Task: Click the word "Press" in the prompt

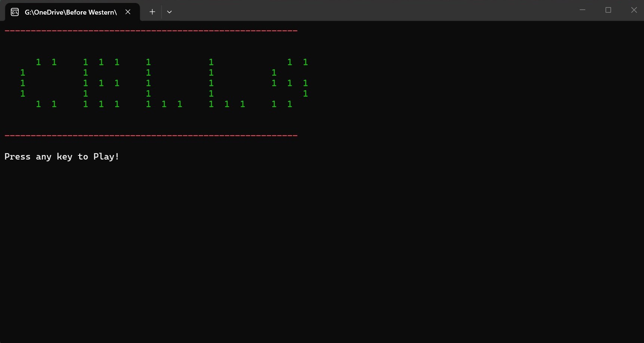Action: coord(17,157)
